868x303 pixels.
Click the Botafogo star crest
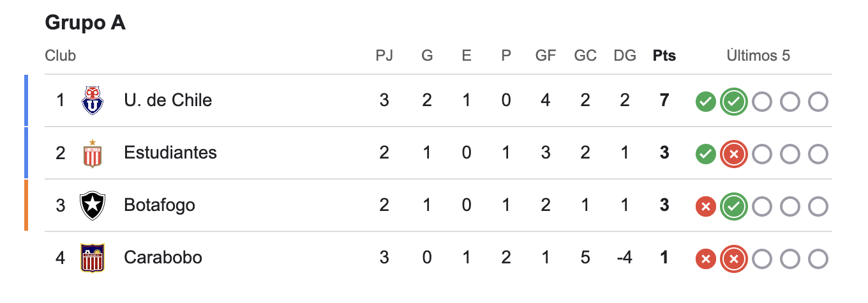tap(93, 206)
